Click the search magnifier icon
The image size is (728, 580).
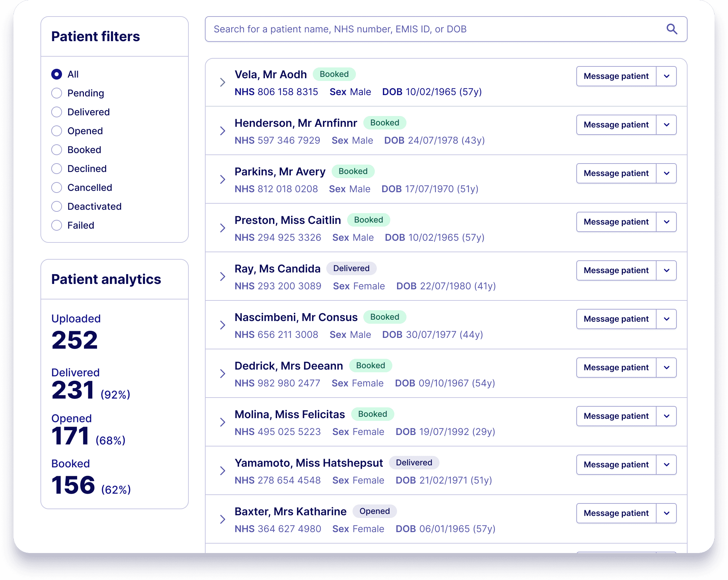click(x=672, y=29)
